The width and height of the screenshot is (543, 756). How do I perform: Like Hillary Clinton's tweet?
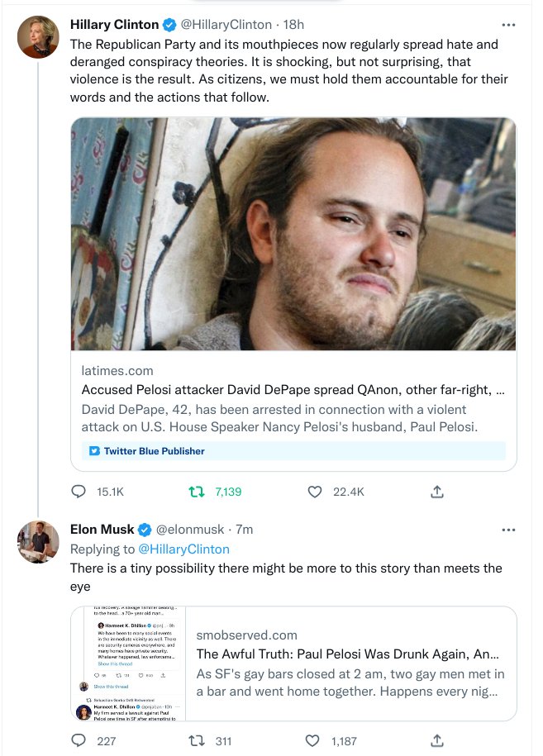(x=314, y=492)
